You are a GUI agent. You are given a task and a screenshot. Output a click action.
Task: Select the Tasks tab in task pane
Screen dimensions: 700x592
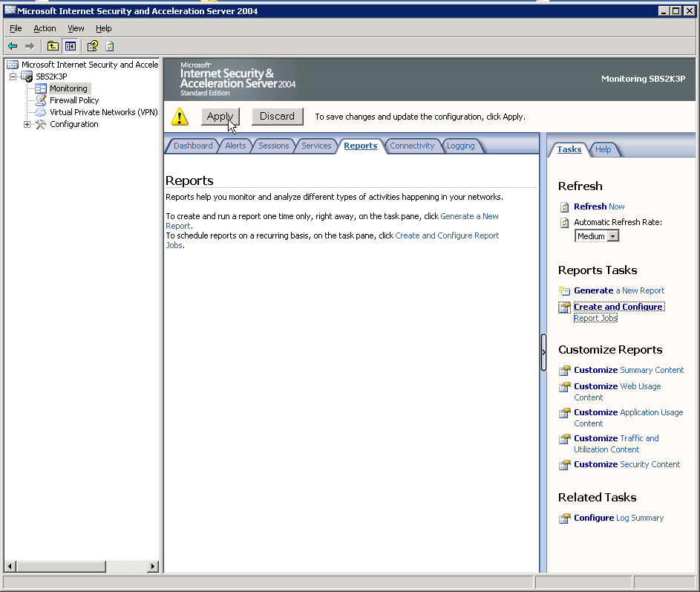click(569, 149)
